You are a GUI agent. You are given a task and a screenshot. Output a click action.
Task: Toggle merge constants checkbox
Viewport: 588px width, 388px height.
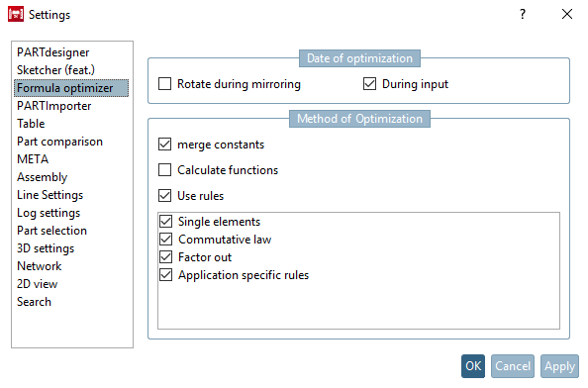tap(164, 144)
